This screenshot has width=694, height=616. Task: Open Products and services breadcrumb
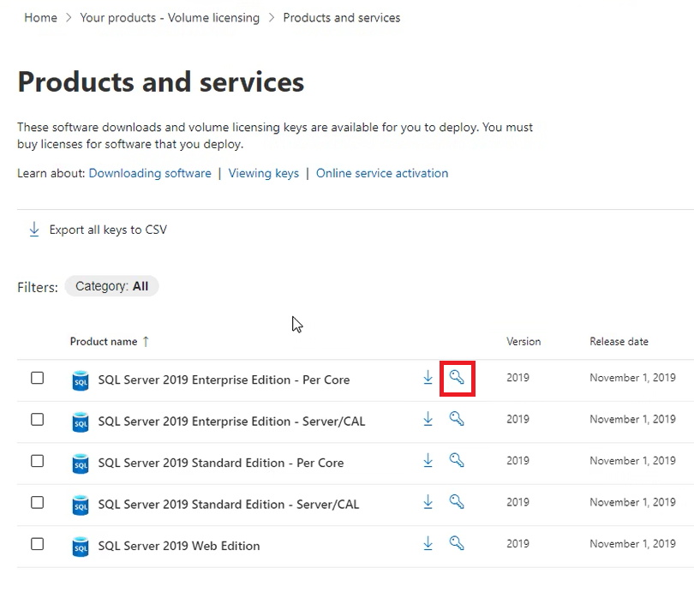click(342, 18)
